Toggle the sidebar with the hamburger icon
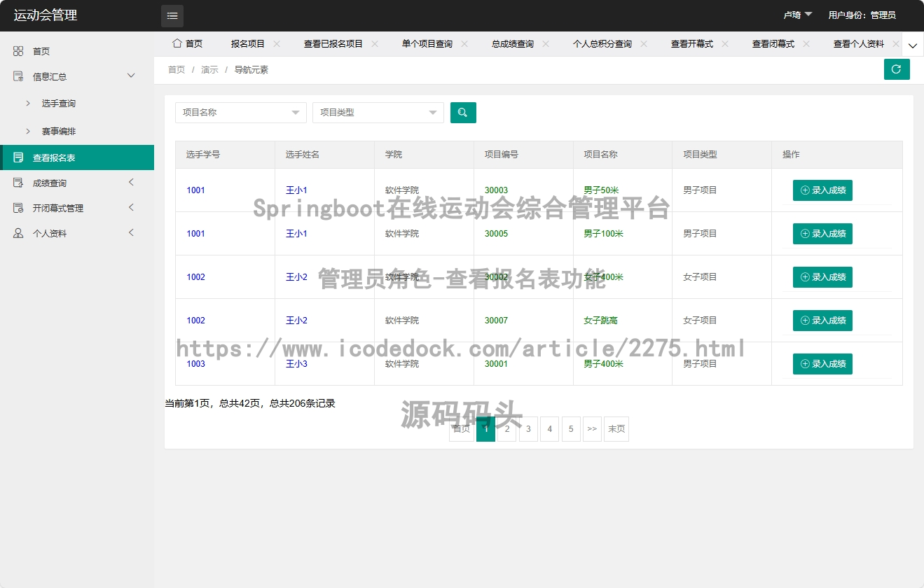This screenshot has height=588, width=924. 172,15
